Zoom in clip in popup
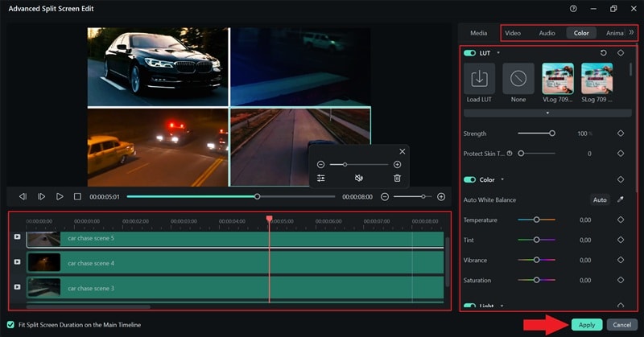644x337 pixels. click(397, 165)
